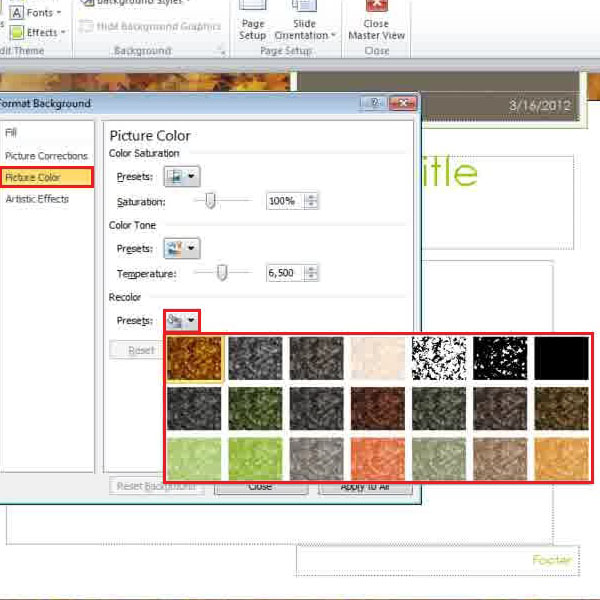Select Black and White 25% thumbnail

click(439, 359)
